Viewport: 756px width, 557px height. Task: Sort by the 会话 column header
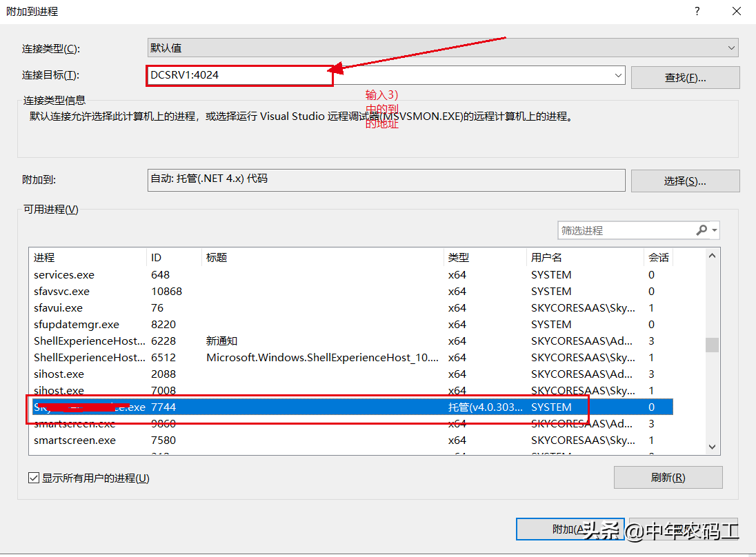[658, 257]
